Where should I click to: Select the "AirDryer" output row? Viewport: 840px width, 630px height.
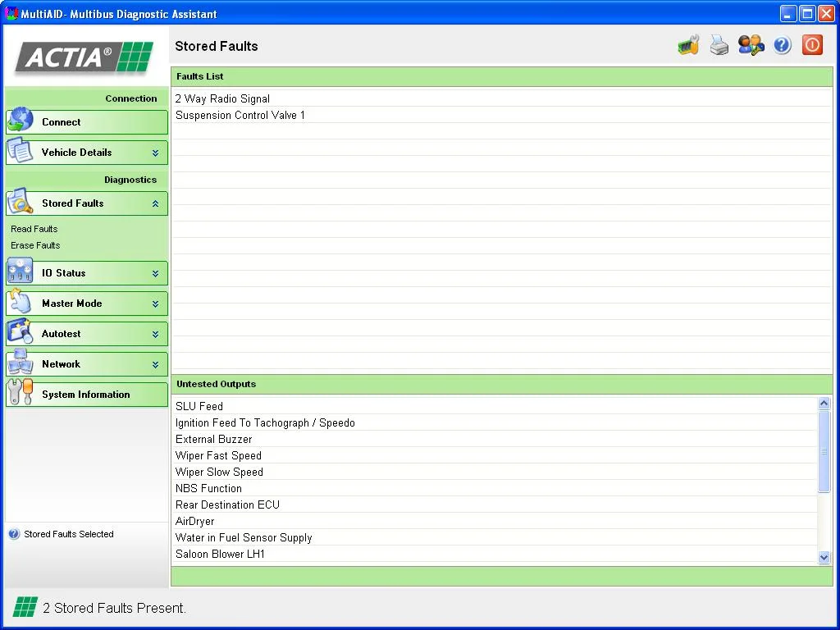click(495, 521)
